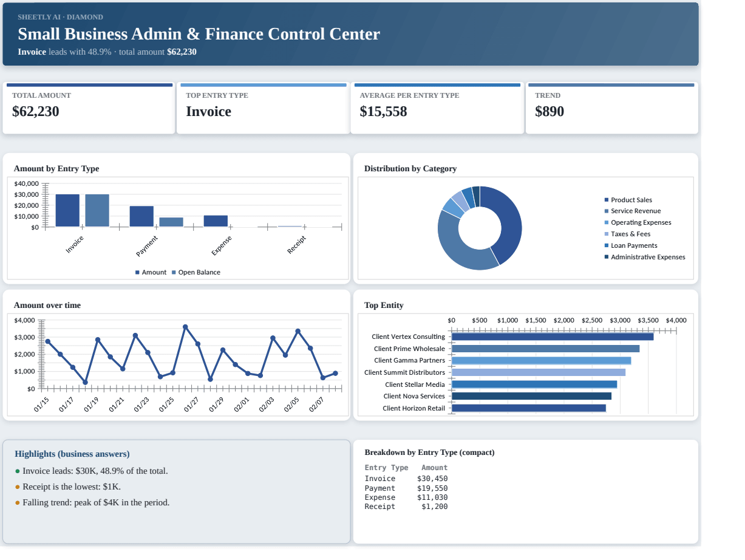The image size is (745, 560).
Task: Click the 'Receipt is the lowest: $1K' line
Action: click(x=68, y=487)
